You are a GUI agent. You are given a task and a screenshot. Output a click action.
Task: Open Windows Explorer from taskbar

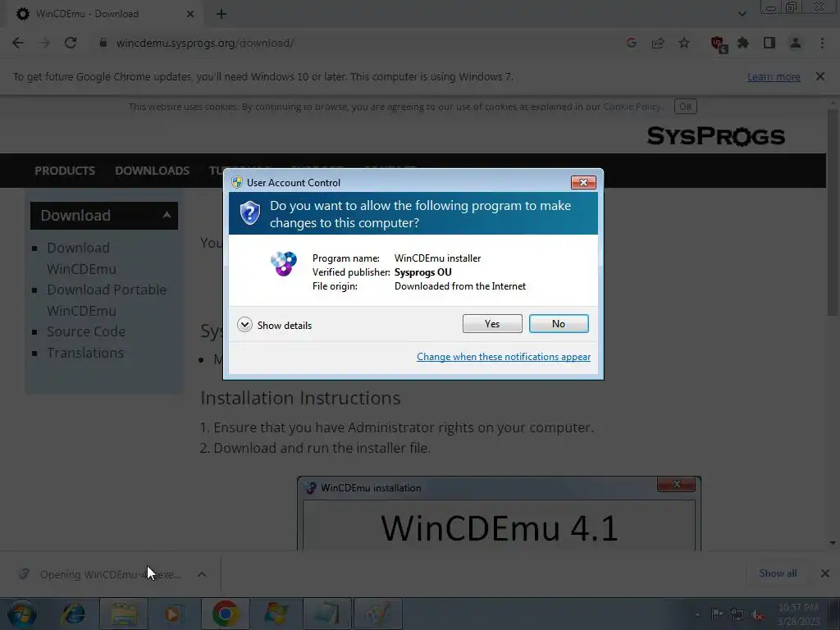tap(124, 614)
